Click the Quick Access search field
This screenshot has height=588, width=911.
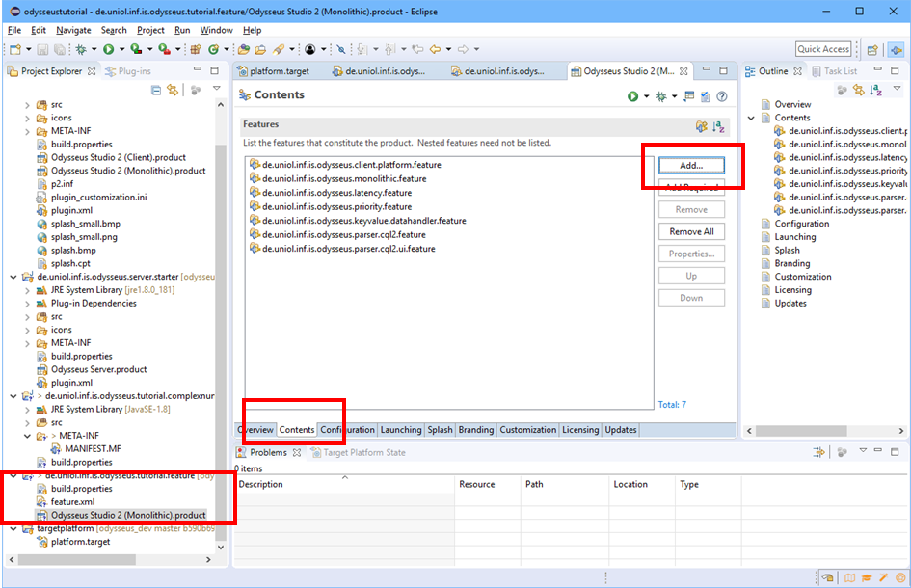823,49
